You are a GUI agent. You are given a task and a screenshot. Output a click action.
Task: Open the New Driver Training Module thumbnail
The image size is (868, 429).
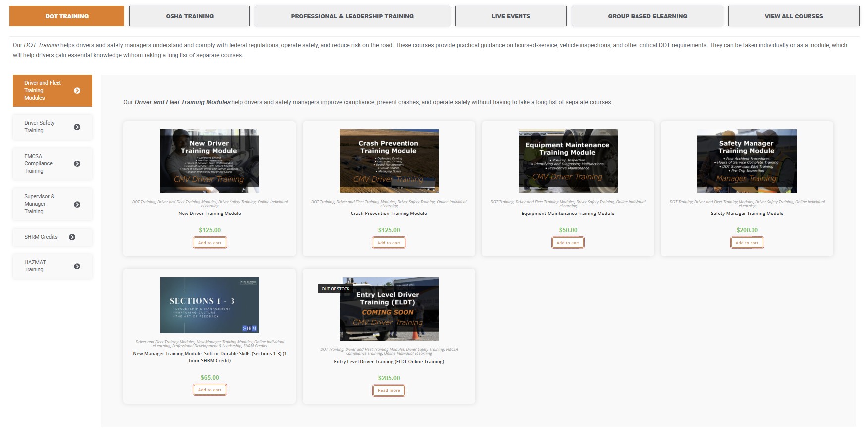(210, 161)
